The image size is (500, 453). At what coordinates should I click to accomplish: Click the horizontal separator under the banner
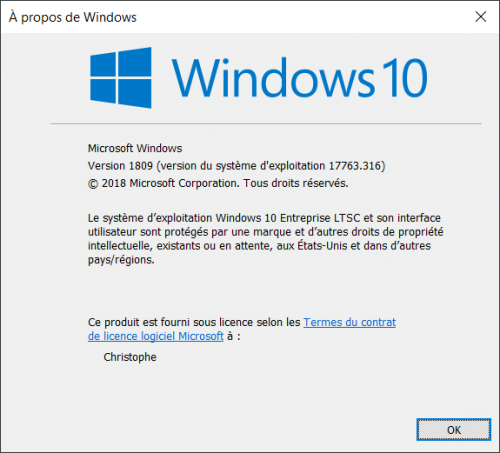tap(266, 124)
